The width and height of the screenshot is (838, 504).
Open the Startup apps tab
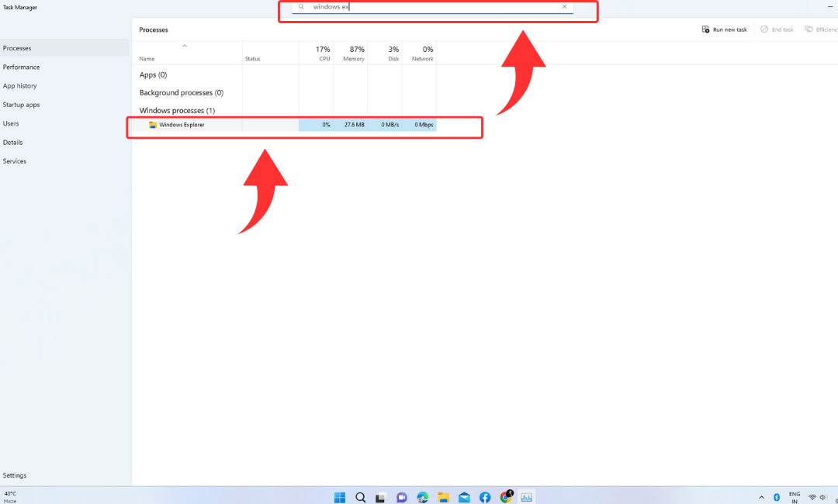[22, 105]
